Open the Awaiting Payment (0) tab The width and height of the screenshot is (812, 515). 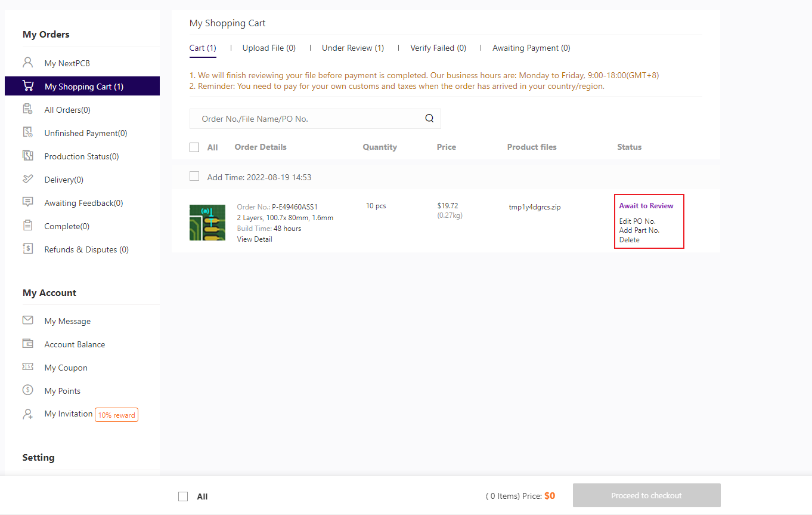531,48
